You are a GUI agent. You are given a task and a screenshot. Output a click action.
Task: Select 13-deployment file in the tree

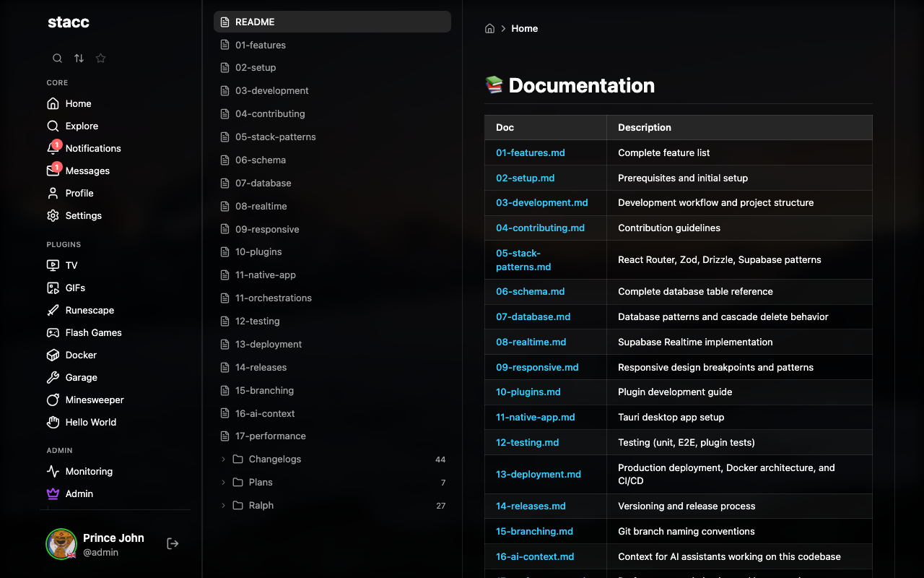(268, 344)
